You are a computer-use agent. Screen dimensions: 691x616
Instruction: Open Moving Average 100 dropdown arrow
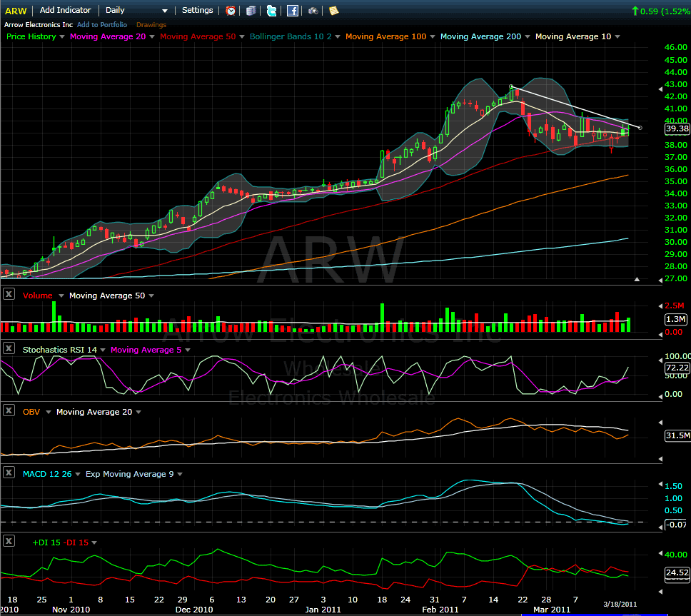433,36
